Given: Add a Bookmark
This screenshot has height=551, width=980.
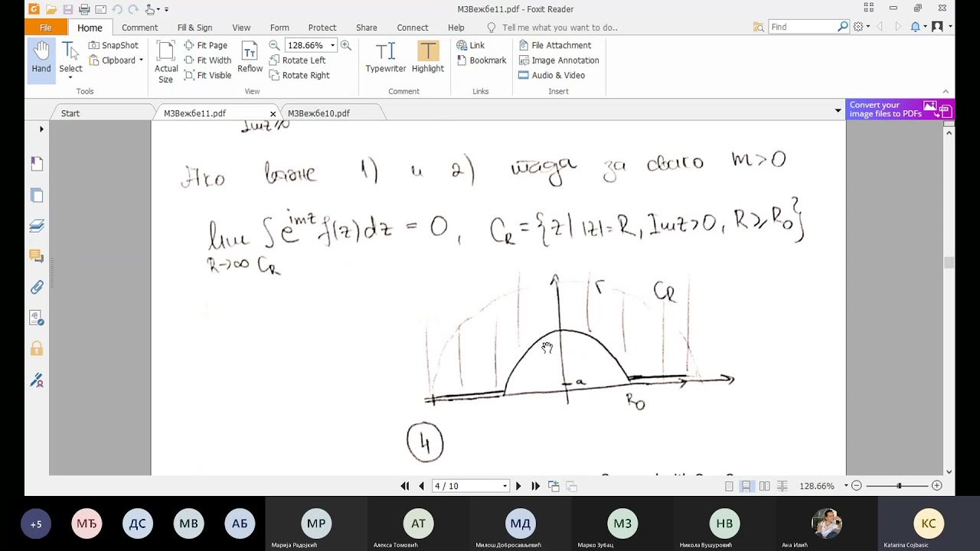Looking at the screenshot, I should pos(482,60).
